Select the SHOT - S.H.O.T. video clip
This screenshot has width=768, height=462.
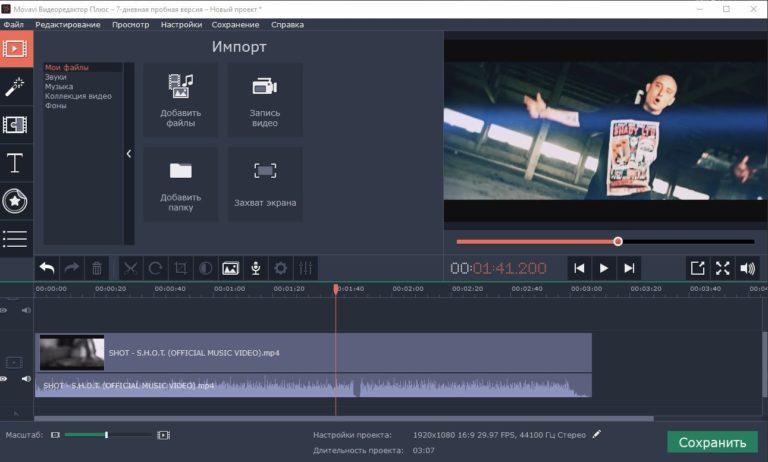tap(313, 352)
